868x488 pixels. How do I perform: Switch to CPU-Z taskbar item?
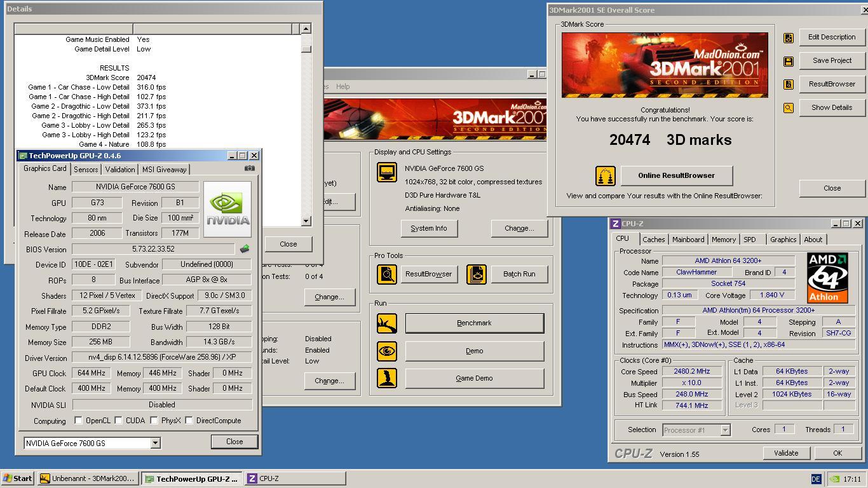click(295, 478)
